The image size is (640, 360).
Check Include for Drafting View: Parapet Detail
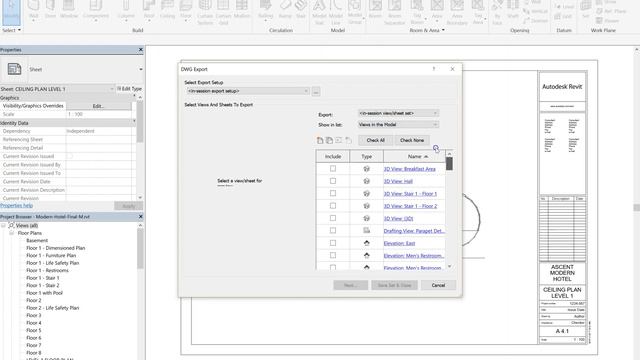[x=333, y=231]
